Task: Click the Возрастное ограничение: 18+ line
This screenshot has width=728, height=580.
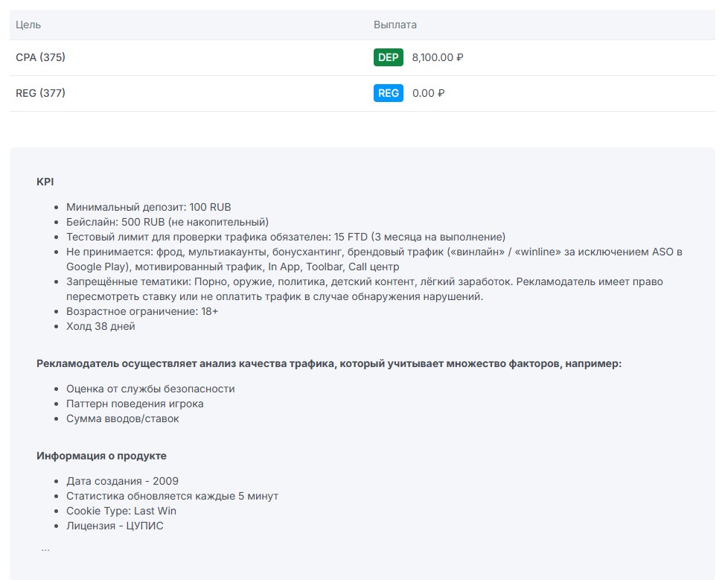Action: tap(142, 311)
